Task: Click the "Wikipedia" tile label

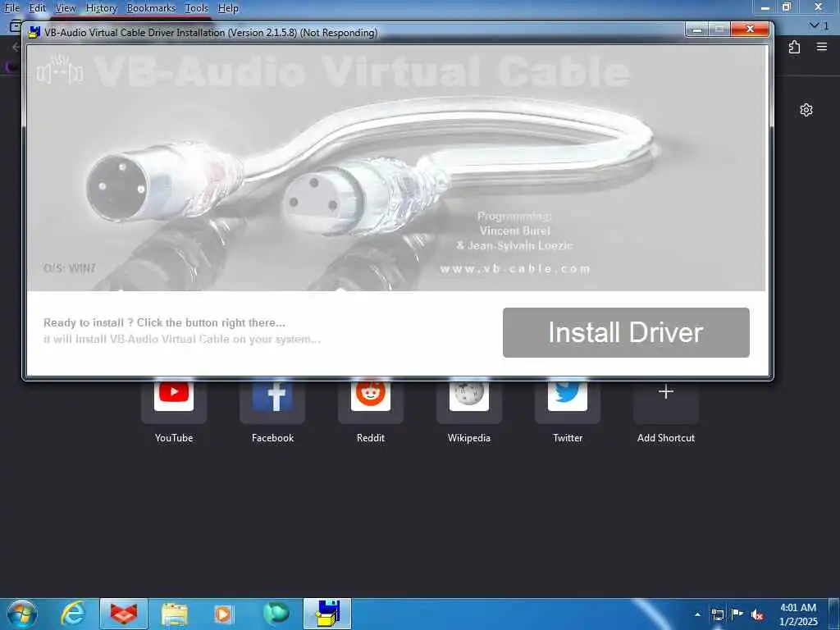Action: (x=468, y=438)
